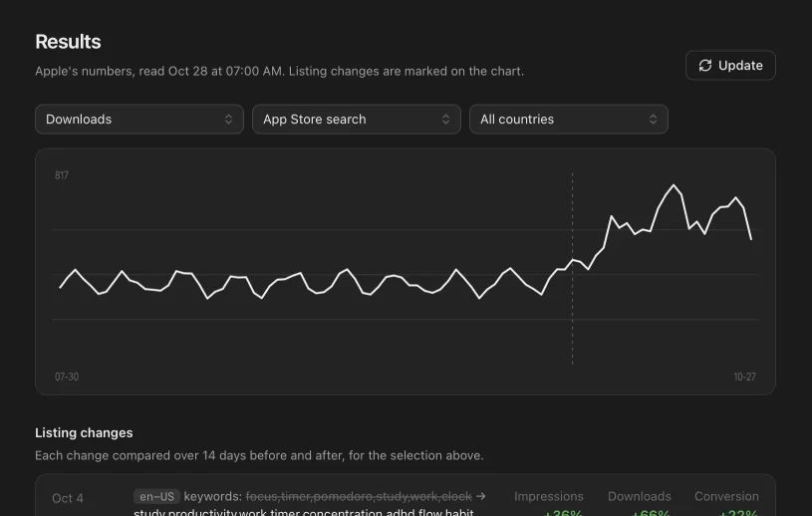Open the All countries dropdown

[x=569, y=119]
